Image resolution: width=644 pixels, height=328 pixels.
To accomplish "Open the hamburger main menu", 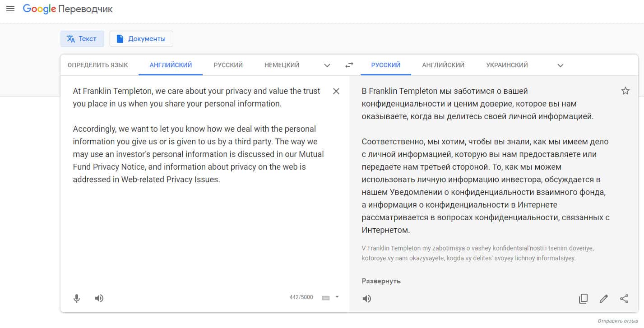I will click(x=10, y=9).
